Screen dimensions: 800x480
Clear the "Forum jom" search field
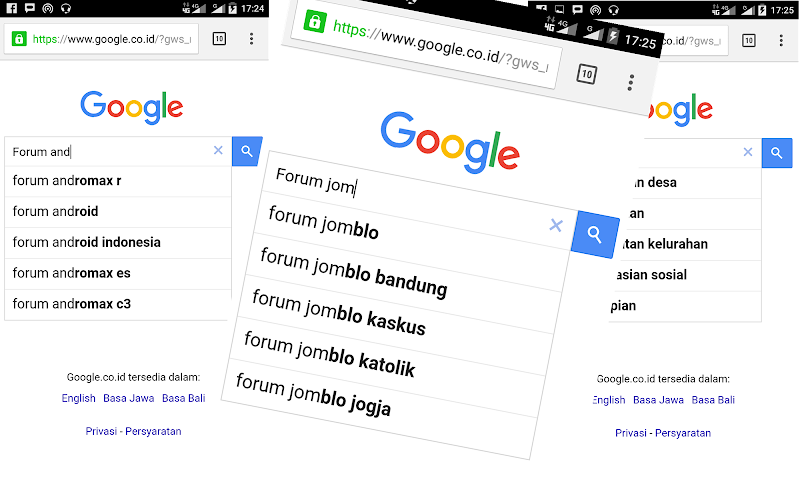pyautogui.click(x=556, y=225)
